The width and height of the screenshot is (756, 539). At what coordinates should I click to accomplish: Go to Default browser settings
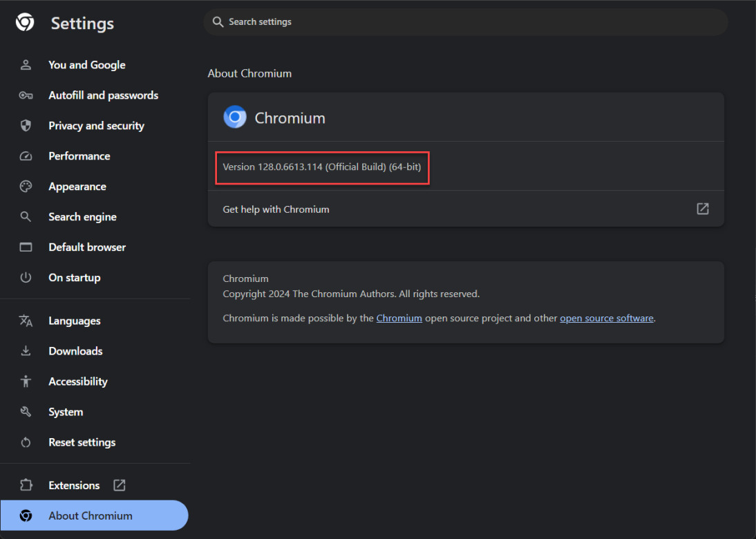tap(87, 247)
